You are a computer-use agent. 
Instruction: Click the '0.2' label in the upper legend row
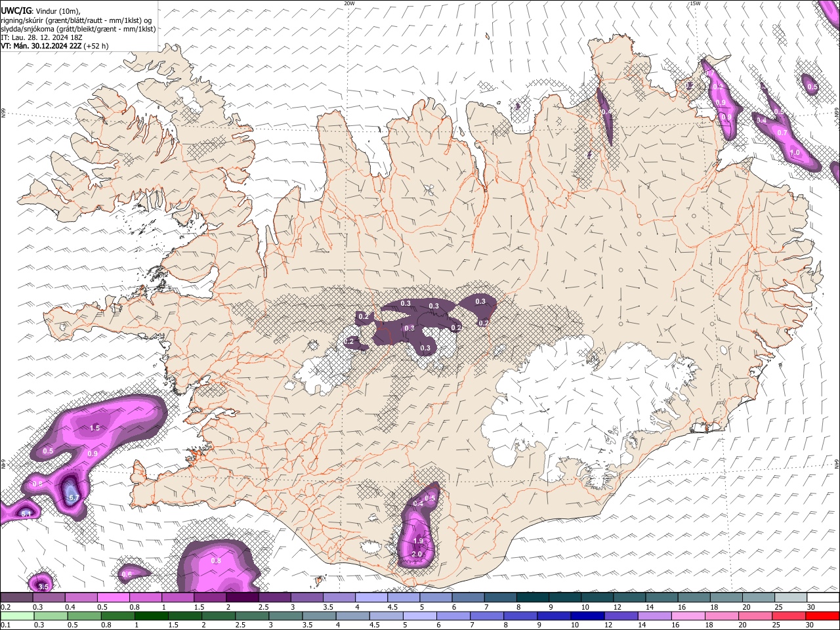click(6, 607)
